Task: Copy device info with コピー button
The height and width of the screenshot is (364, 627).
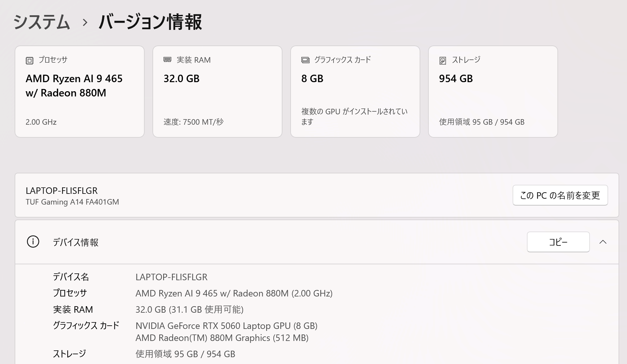Action: [x=558, y=242]
